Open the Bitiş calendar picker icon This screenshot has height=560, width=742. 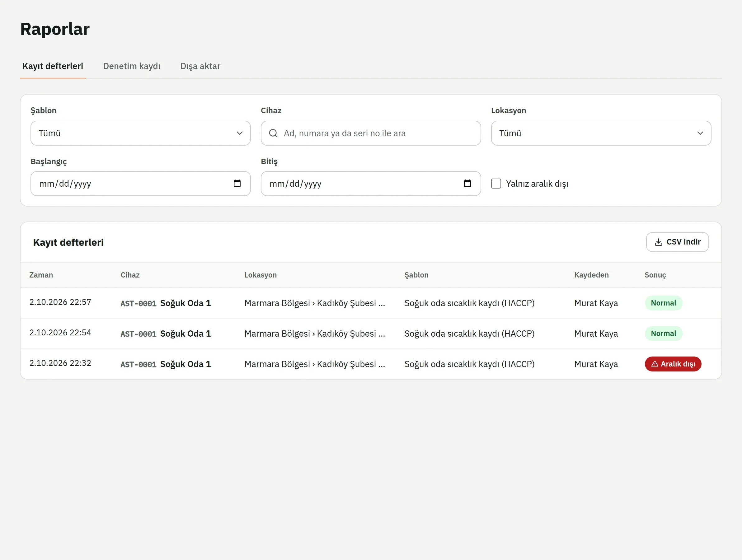[x=467, y=184]
